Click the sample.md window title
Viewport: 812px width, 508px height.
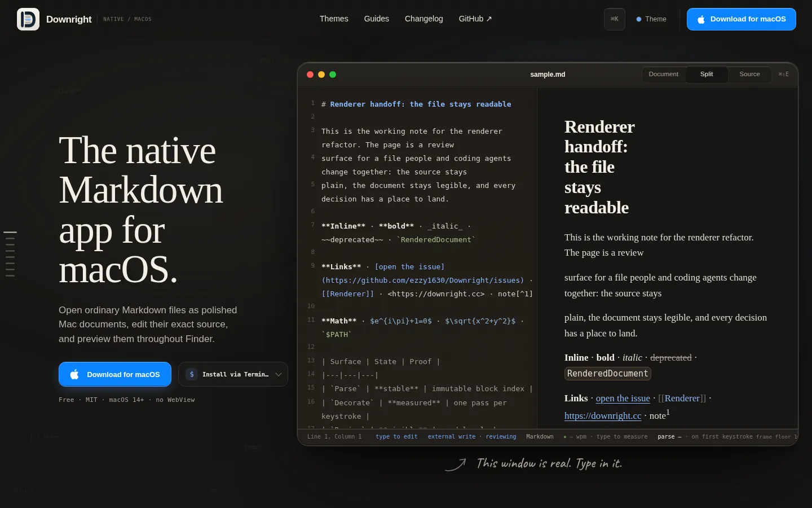tap(548, 75)
